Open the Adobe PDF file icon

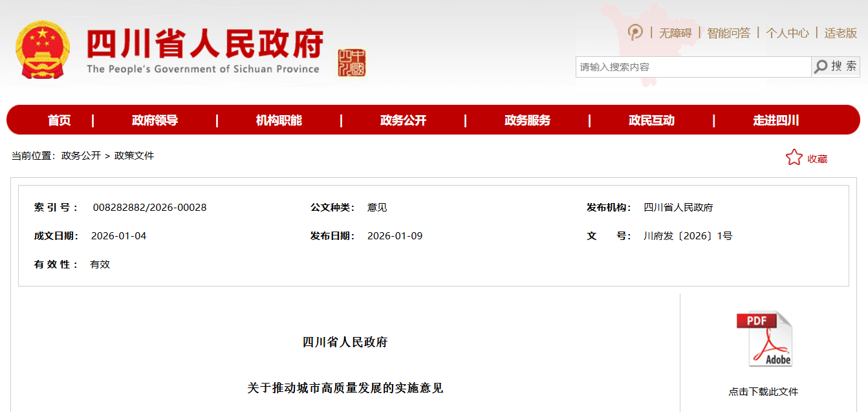(763, 340)
